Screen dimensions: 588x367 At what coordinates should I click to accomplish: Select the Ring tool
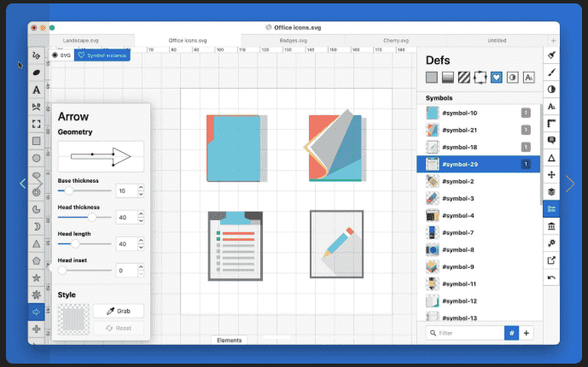click(x=36, y=192)
